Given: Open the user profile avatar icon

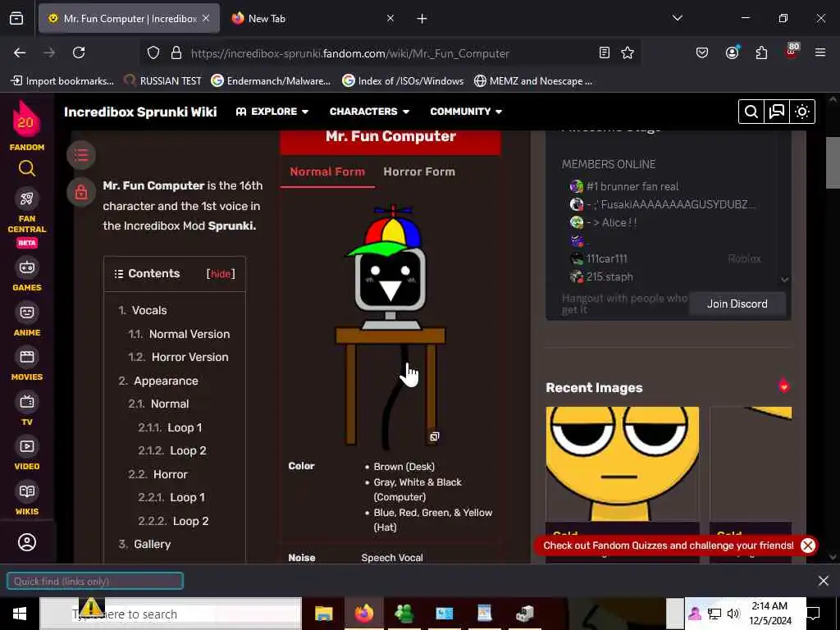Looking at the screenshot, I should [x=27, y=542].
